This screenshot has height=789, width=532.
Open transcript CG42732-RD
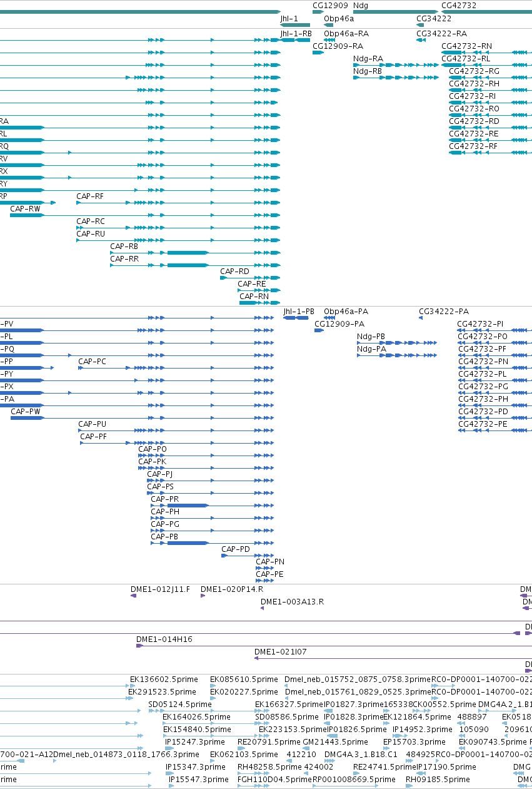pyautogui.click(x=490, y=128)
